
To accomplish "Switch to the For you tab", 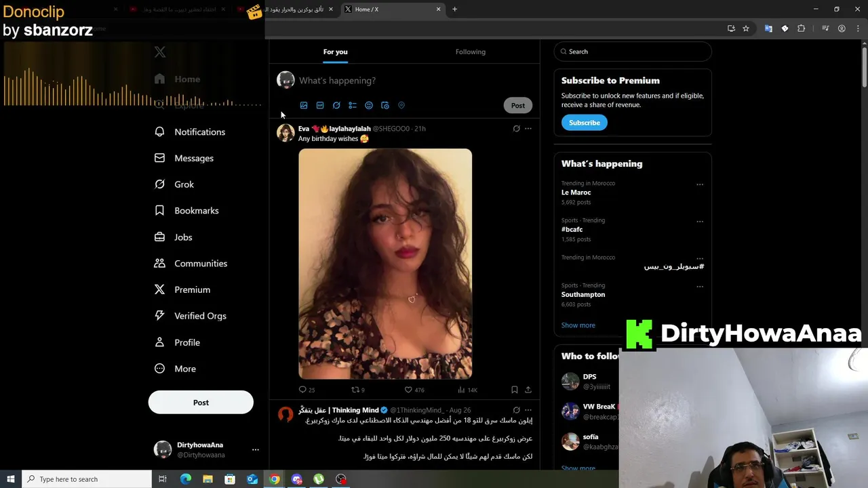I will (x=335, y=52).
